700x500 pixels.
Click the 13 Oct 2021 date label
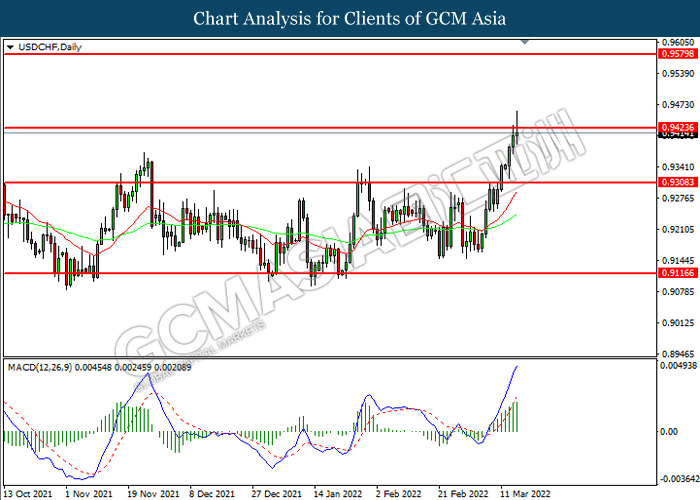[x=28, y=494]
